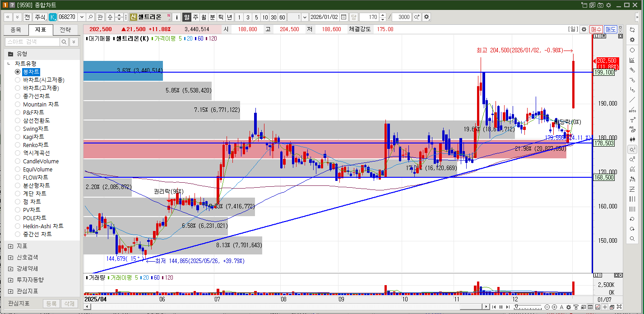Screen dimensions: 644x314
Task: Click the candle count field showing 170
Action: coord(369,17)
